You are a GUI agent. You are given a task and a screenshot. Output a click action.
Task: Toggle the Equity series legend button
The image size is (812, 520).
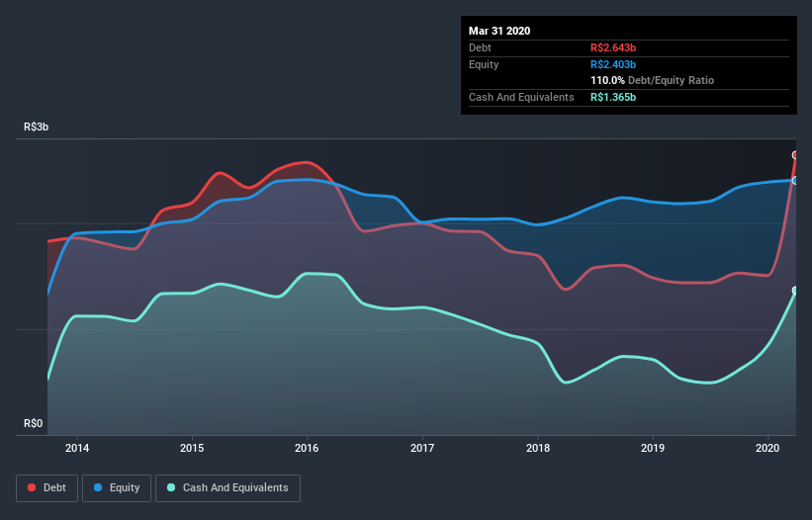(117, 488)
